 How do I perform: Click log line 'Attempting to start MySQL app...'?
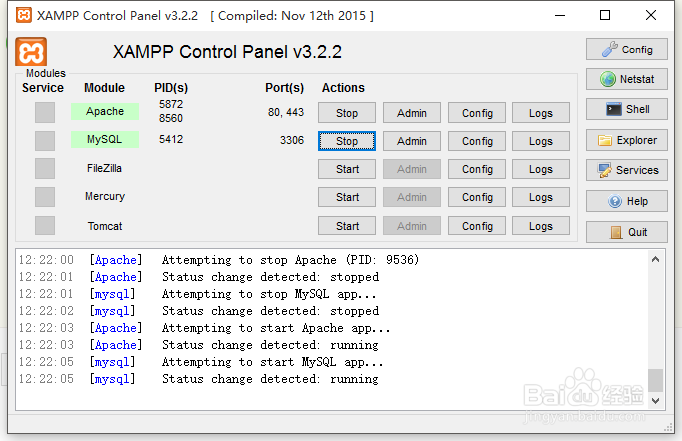(x=273, y=362)
